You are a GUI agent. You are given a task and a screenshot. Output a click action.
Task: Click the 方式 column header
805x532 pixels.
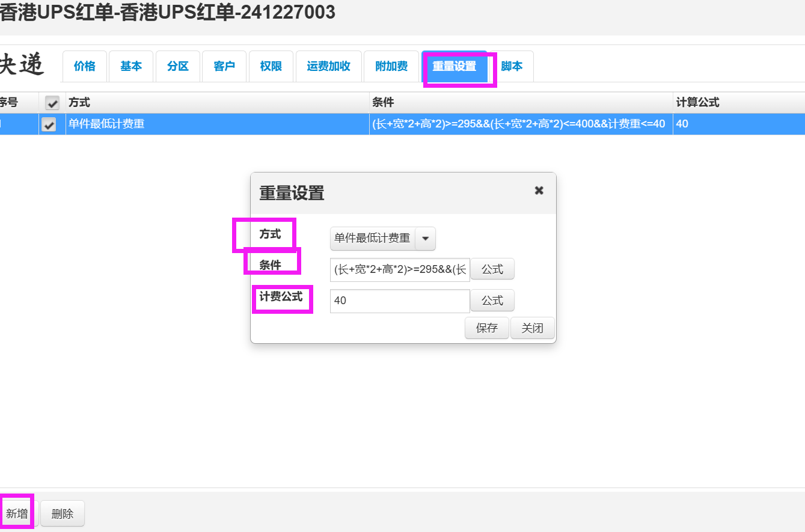(x=218, y=103)
